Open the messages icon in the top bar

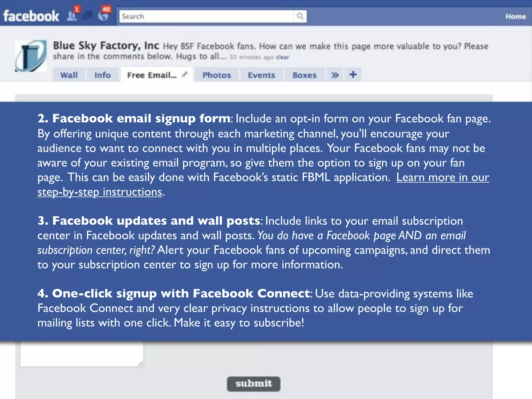88,16
